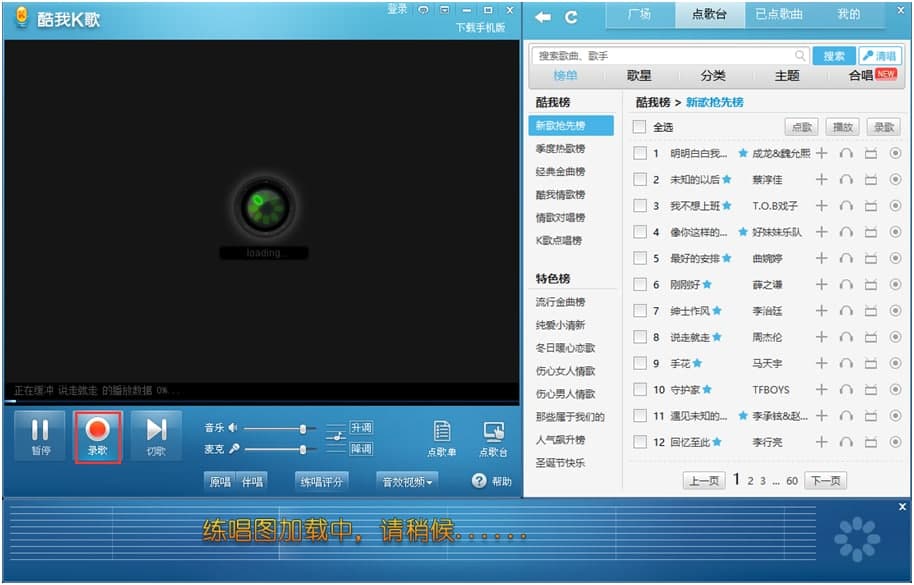Open 下载手机版 in the title bar

click(480, 27)
